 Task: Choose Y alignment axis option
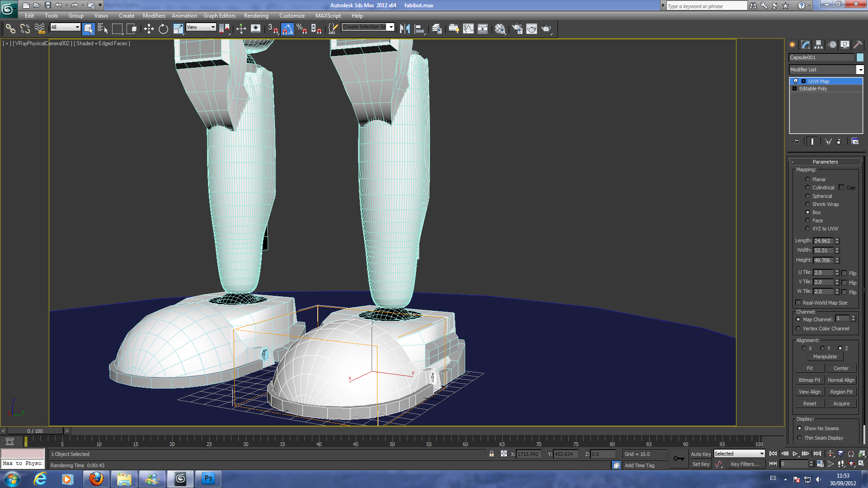(x=822, y=348)
